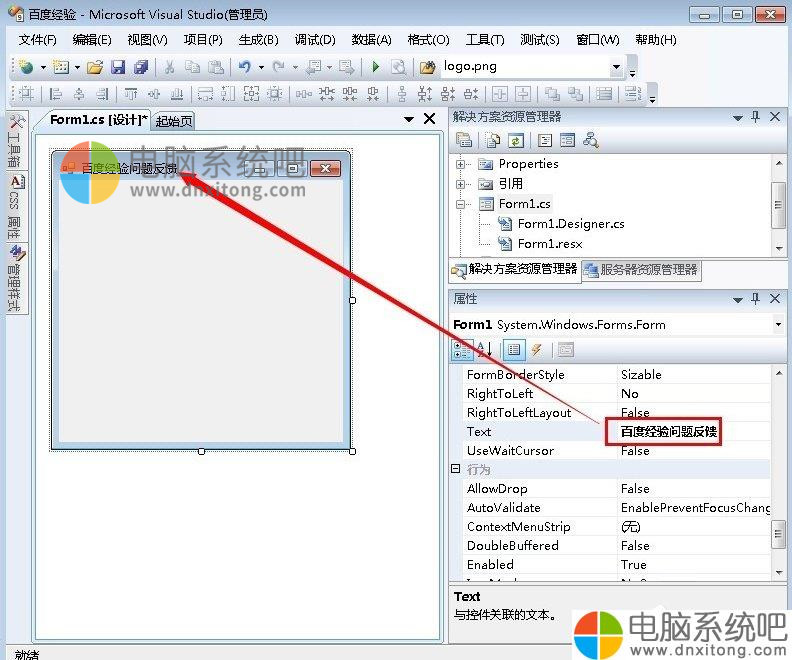Click the Bring to Front layout icon
792x660 pixels.
point(552,93)
